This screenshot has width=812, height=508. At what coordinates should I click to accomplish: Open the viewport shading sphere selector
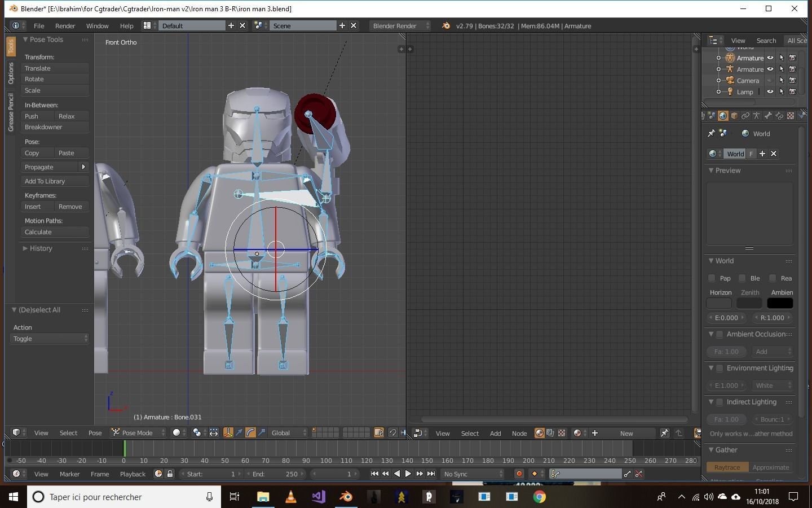[179, 433]
